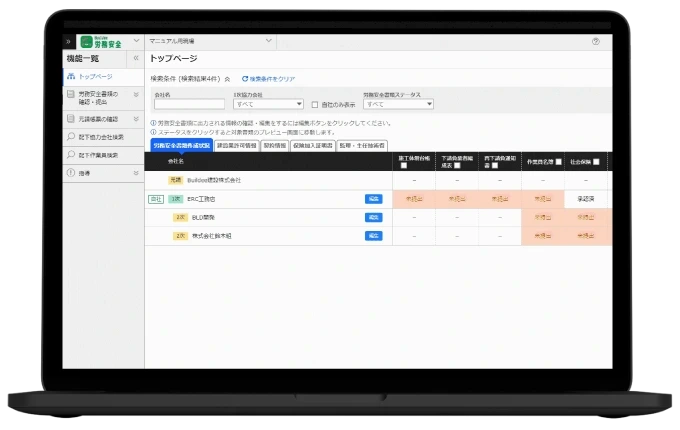Toggle the 自社のみ表示 checkbox

pos(315,104)
